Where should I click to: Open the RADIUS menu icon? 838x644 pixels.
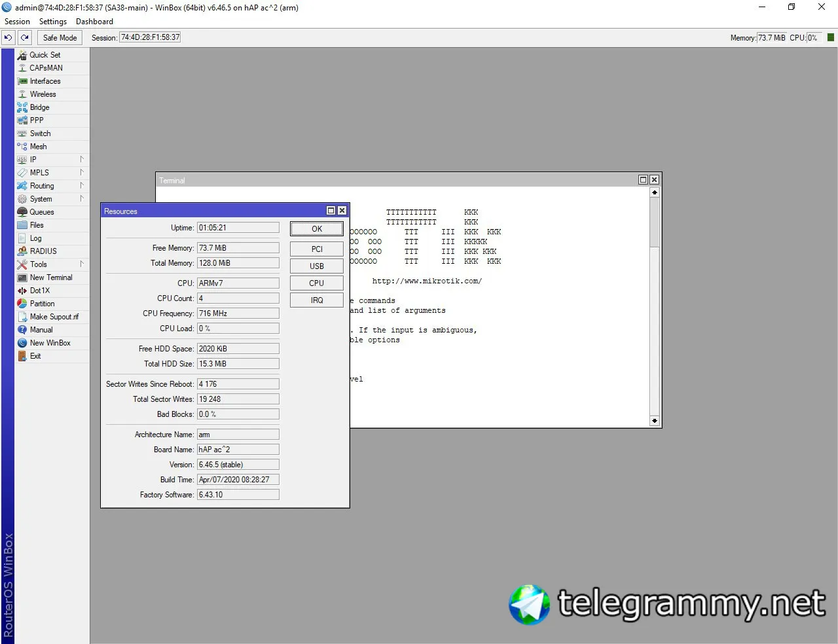click(x=22, y=251)
